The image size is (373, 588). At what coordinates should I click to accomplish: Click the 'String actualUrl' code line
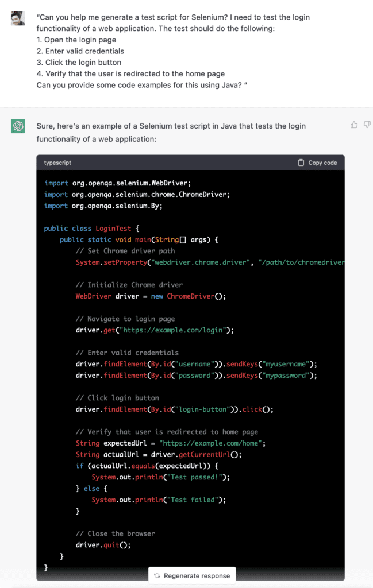(159, 454)
